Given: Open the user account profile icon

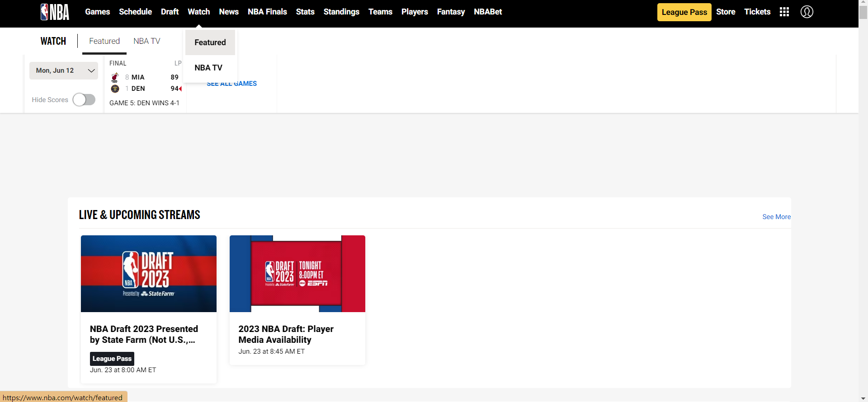Looking at the screenshot, I should 807,12.
